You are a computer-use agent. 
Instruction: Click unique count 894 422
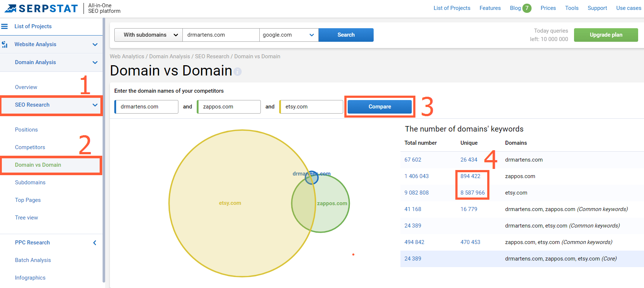tap(470, 176)
